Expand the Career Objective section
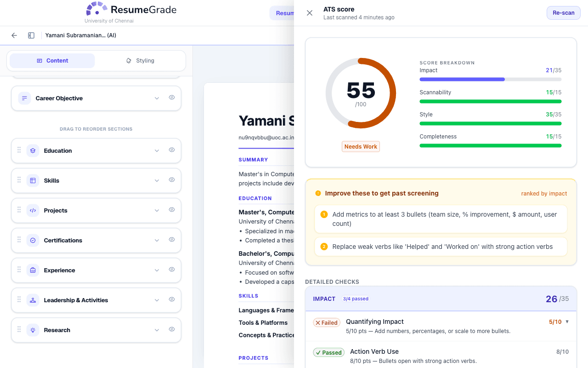 [x=157, y=98]
